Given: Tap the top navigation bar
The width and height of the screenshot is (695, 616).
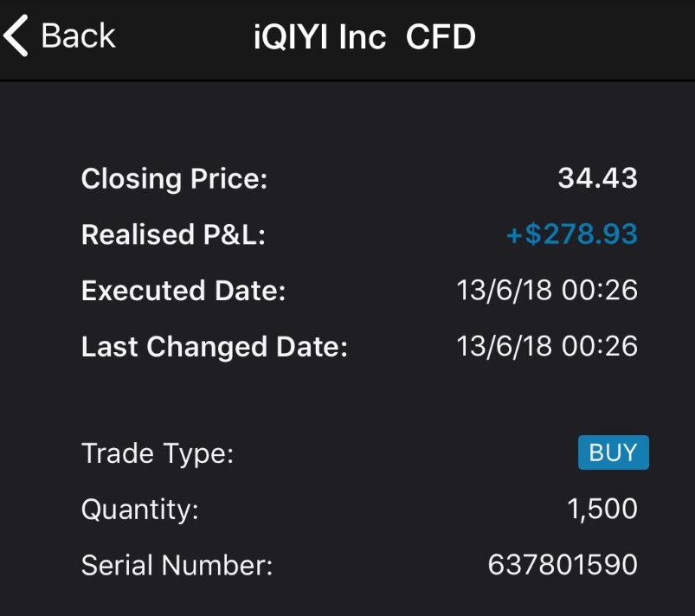Looking at the screenshot, I should tap(563, 39).
